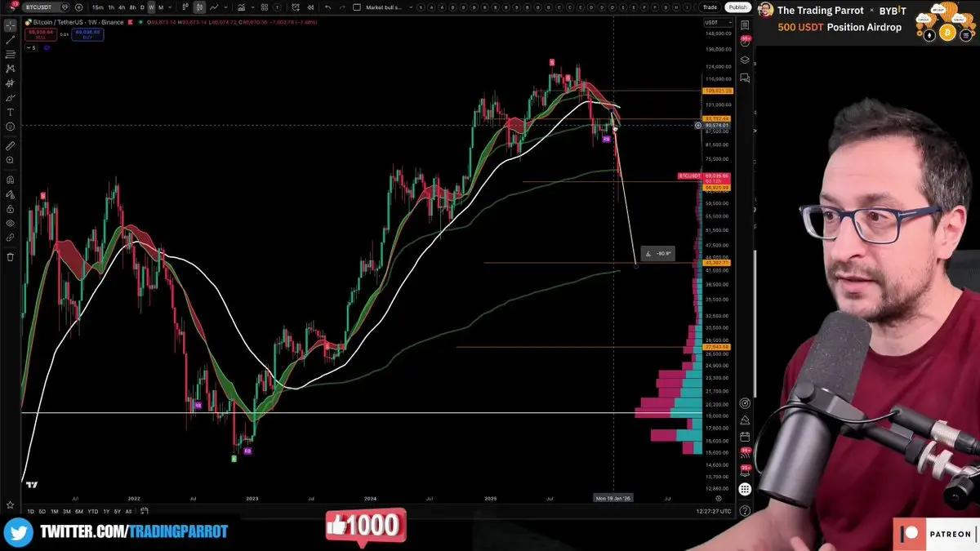Select the YTD date range

point(93,511)
